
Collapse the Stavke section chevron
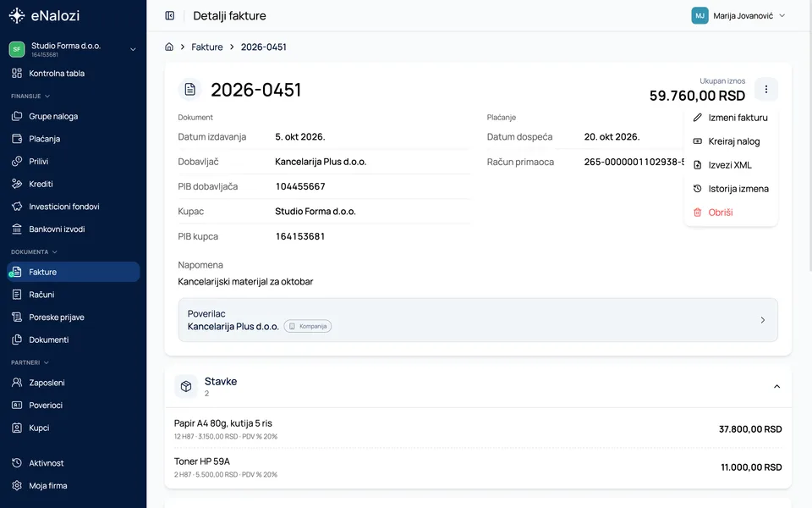[776, 387]
